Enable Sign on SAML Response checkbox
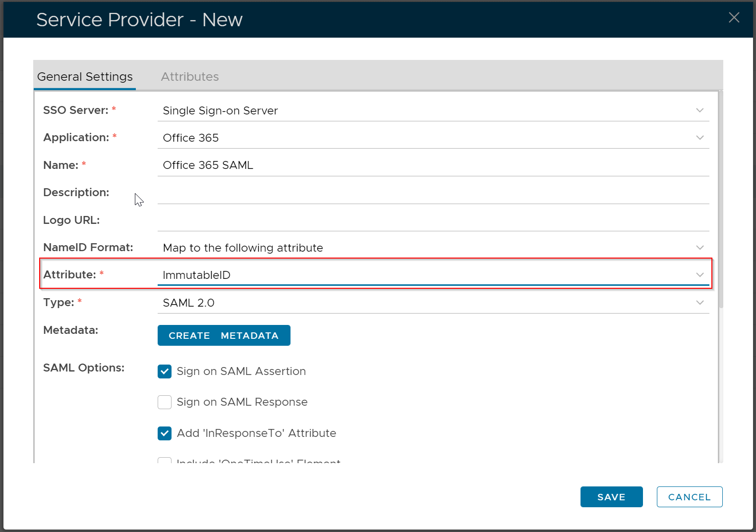Image resolution: width=756 pixels, height=532 pixels. [165, 402]
